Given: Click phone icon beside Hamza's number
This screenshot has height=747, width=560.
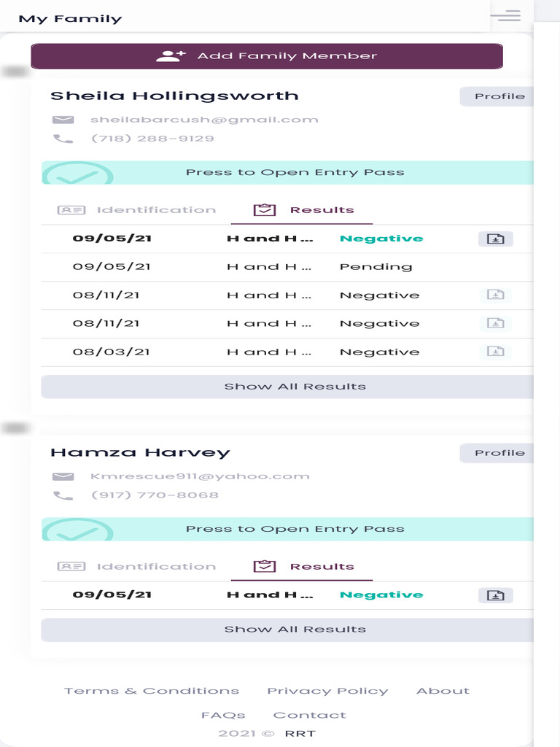Looking at the screenshot, I should point(63,495).
